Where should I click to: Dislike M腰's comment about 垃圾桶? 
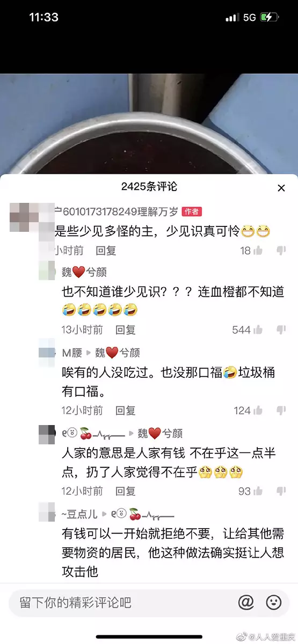point(281,410)
